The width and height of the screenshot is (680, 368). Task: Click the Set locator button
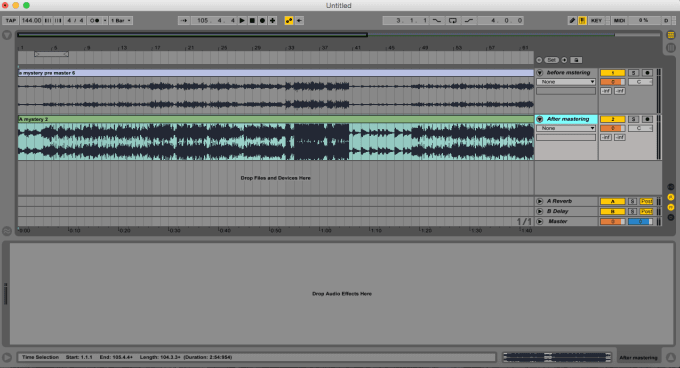[551, 60]
